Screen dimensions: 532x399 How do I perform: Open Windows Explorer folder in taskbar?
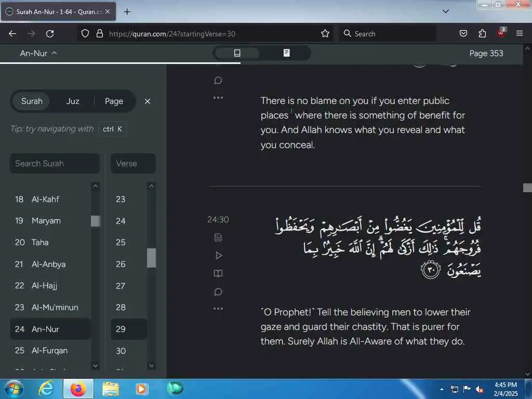point(110,389)
